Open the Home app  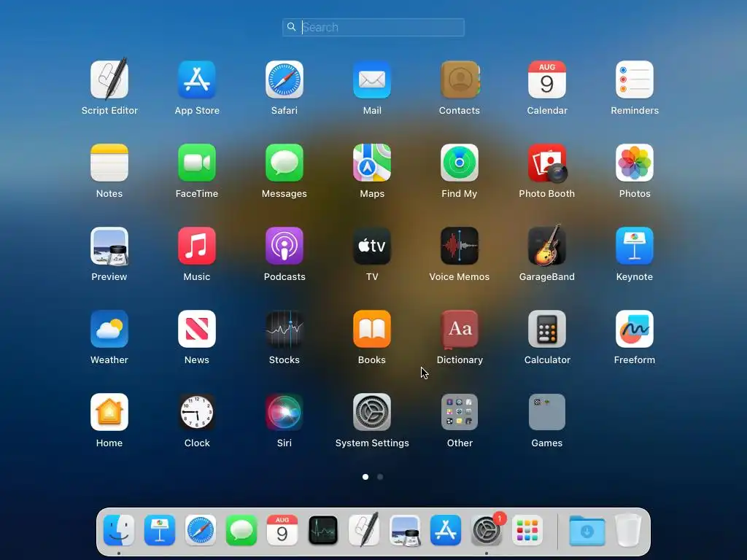click(109, 412)
